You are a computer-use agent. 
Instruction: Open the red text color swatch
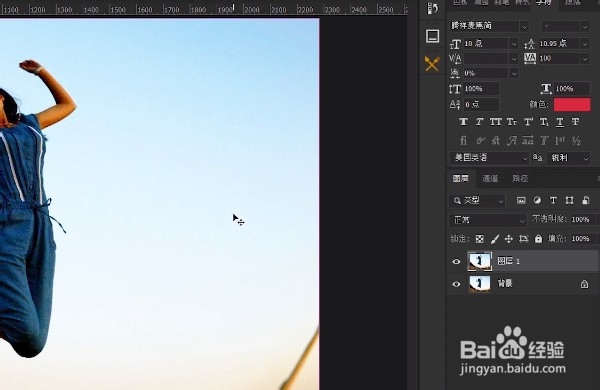pos(572,104)
